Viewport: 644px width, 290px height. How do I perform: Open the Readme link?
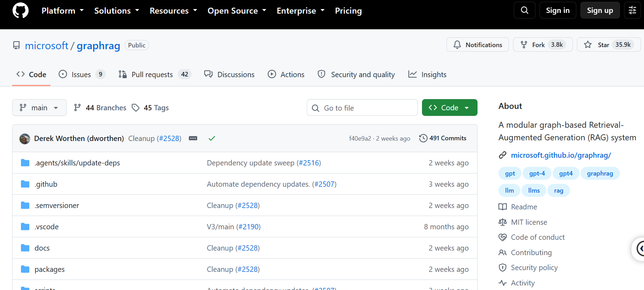point(518,207)
